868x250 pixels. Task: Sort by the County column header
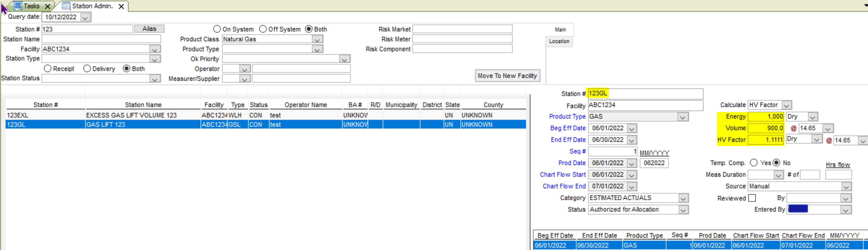click(x=493, y=105)
